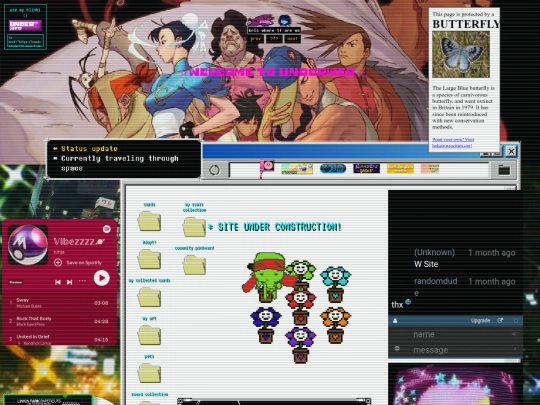The height and width of the screenshot is (405, 540).
Task: Click the blue-haired Kris sprite
Action: [x=284, y=20]
